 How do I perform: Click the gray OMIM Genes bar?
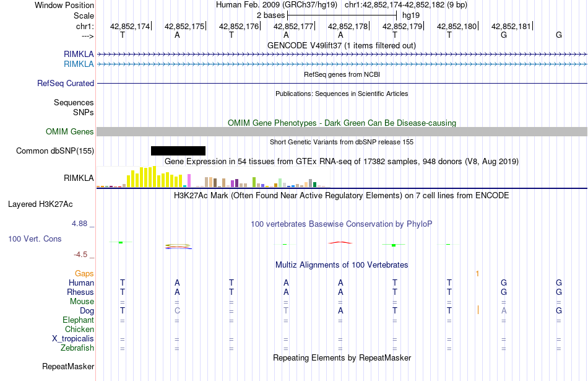pyautogui.click(x=342, y=132)
